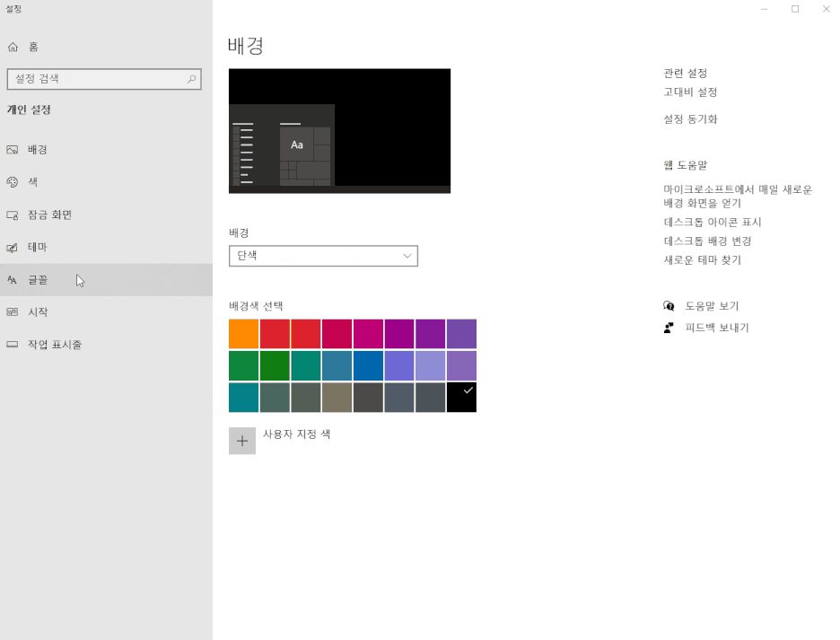Select the crimson swatch in top row

[337, 334]
